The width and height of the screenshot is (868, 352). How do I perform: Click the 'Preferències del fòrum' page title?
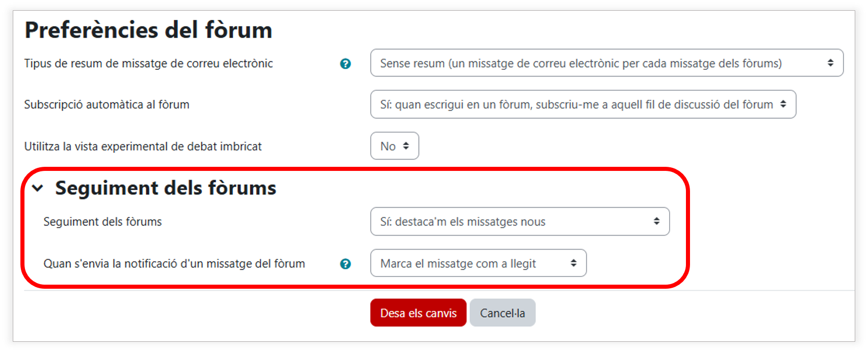pos(148,30)
